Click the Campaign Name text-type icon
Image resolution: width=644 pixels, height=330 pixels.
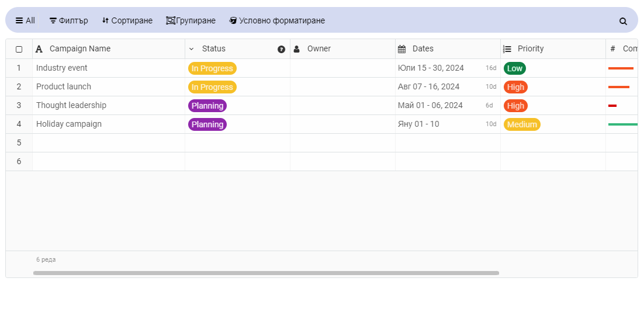click(39, 49)
